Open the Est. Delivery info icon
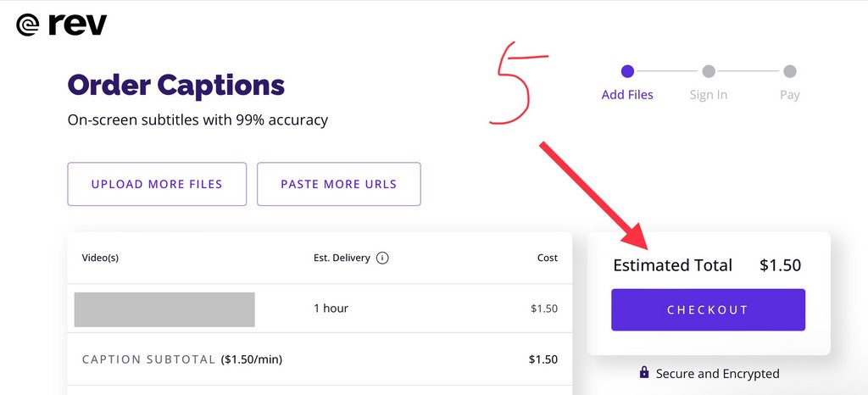The image size is (868, 395). click(x=382, y=258)
